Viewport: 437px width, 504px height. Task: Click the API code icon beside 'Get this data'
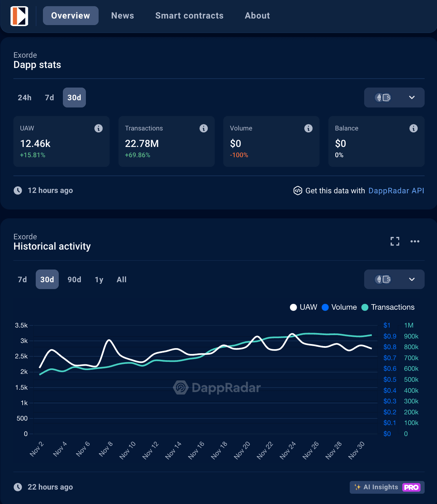click(298, 191)
